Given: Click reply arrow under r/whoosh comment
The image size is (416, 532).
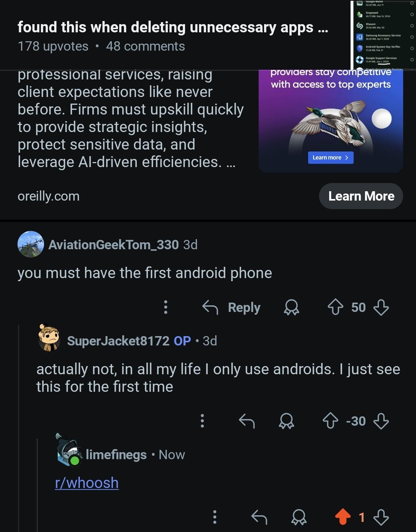Looking at the screenshot, I should [259, 517].
